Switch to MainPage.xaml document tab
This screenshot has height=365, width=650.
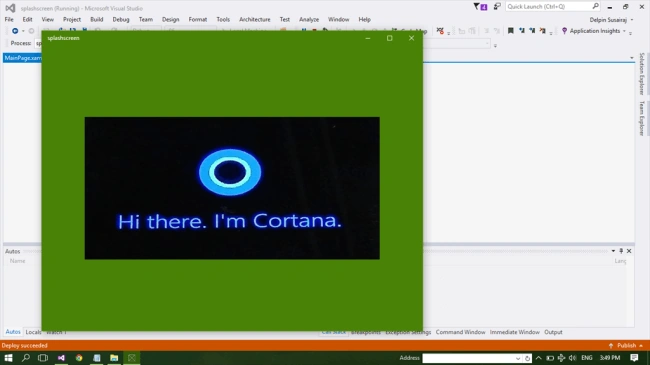[23, 58]
